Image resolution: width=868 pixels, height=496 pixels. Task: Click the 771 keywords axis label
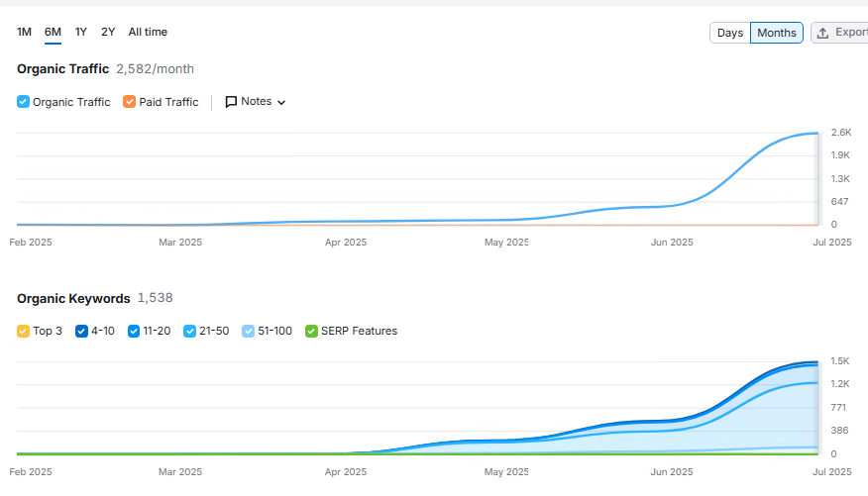click(x=838, y=408)
